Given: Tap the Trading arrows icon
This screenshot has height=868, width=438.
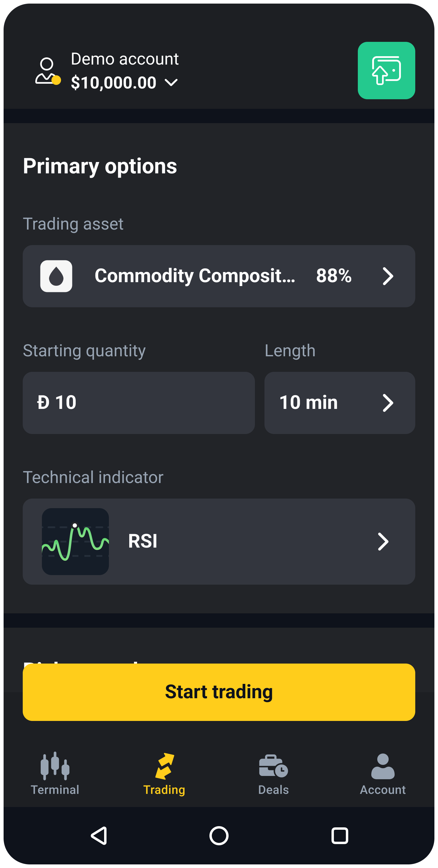Looking at the screenshot, I should click(165, 766).
